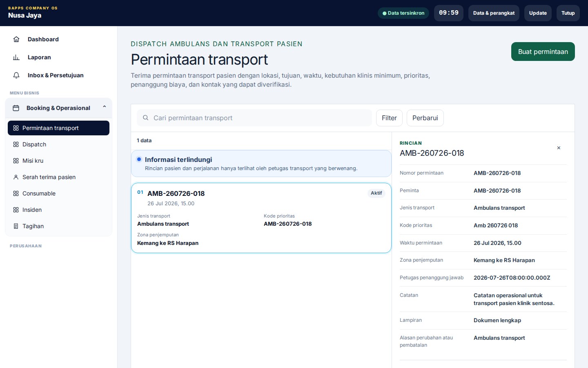The height and width of the screenshot is (368, 588).
Task: Click the Catatan operasional note text
Action: coord(514,299)
